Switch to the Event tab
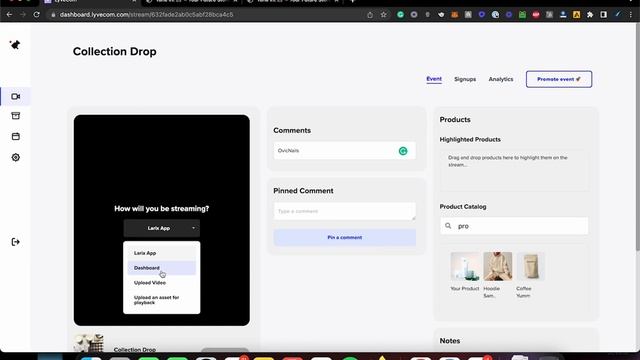640x360 pixels. [x=434, y=79]
